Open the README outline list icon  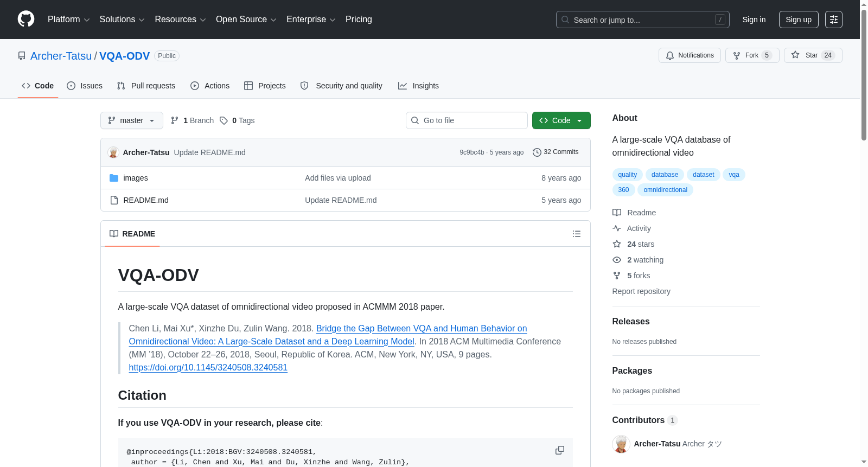click(x=577, y=234)
